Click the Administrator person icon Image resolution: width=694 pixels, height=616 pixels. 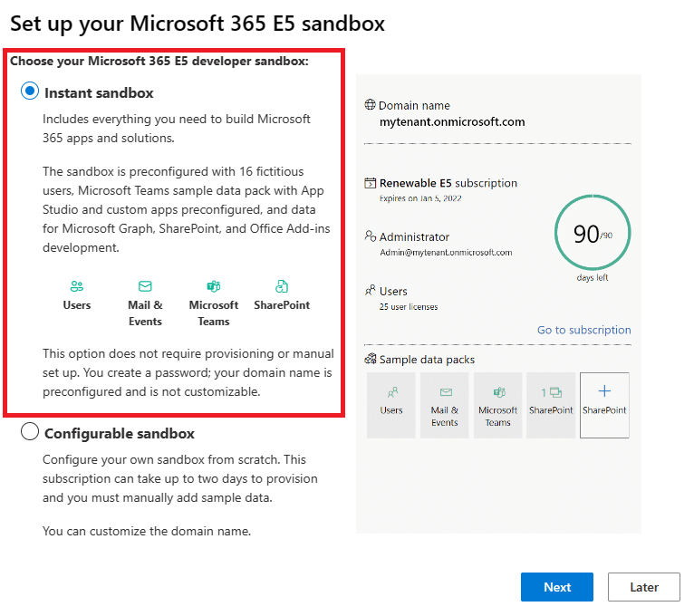point(370,236)
